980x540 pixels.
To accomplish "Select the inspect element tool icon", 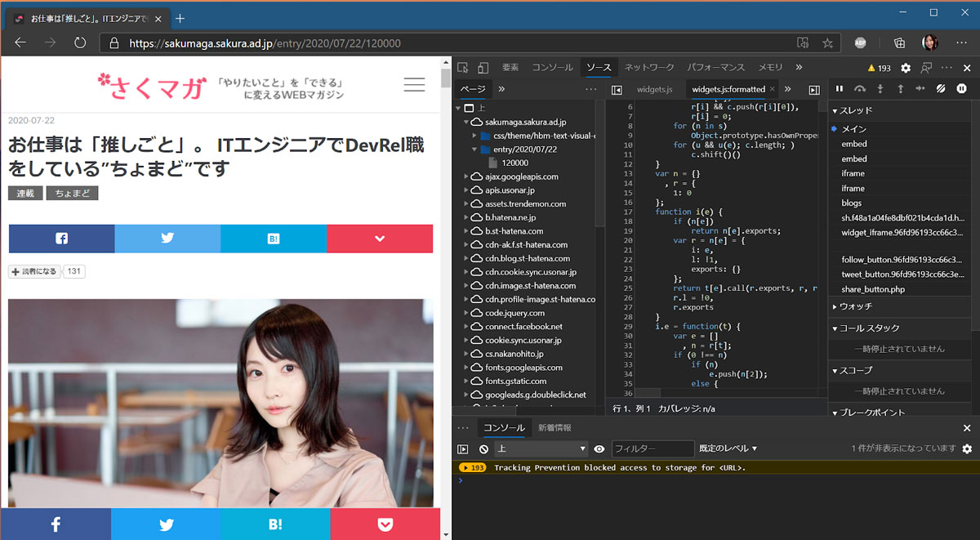I will (x=464, y=67).
